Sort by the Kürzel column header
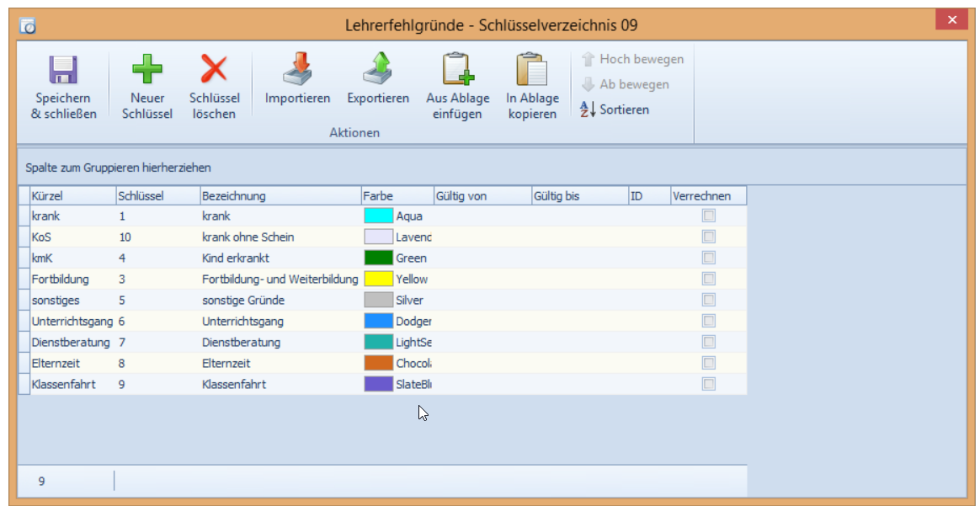This screenshot has width=980, height=506. click(x=72, y=195)
